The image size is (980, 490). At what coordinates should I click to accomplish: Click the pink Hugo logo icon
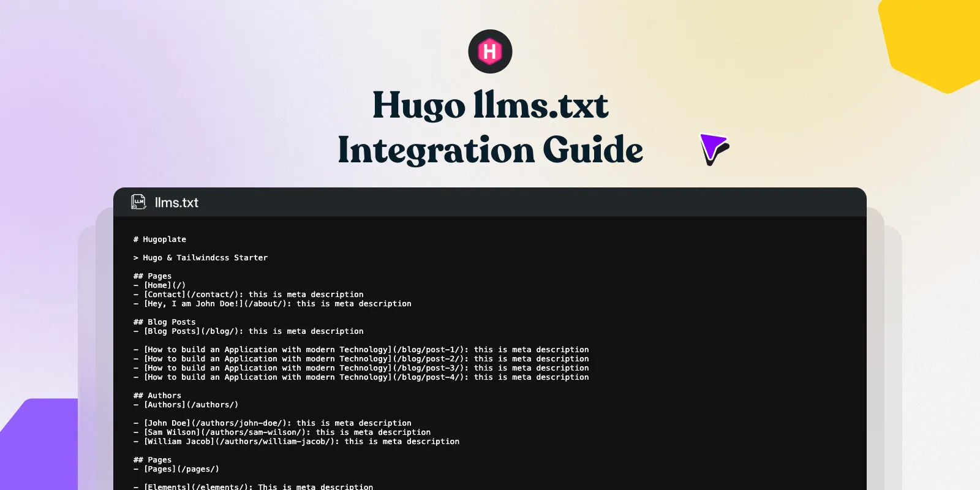click(490, 51)
